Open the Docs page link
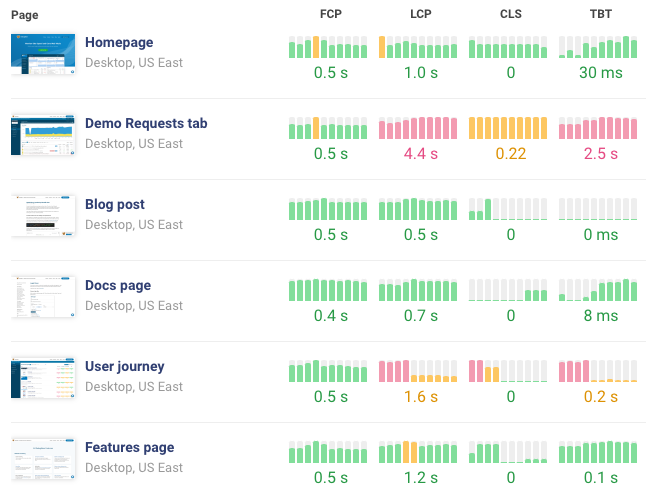651x494 pixels. [x=118, y=286]
